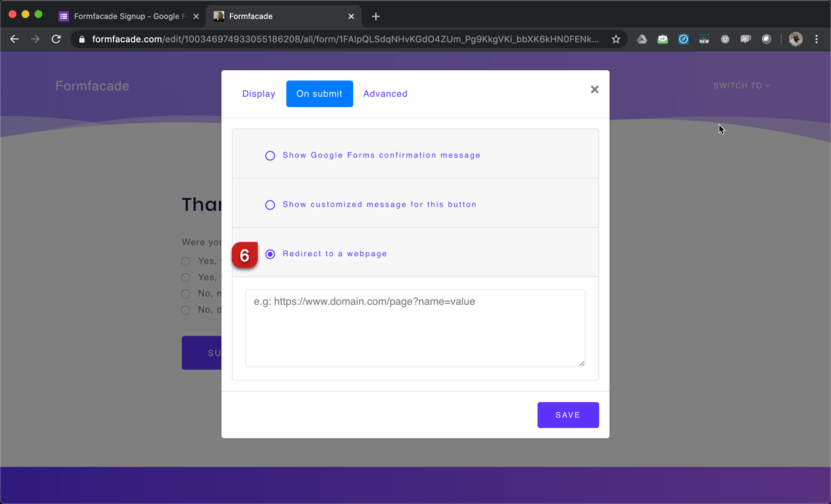Select Show Google Forms confirmation message
Image resolution: width=831 pixels, height=504 pixels.
point(270,156)
